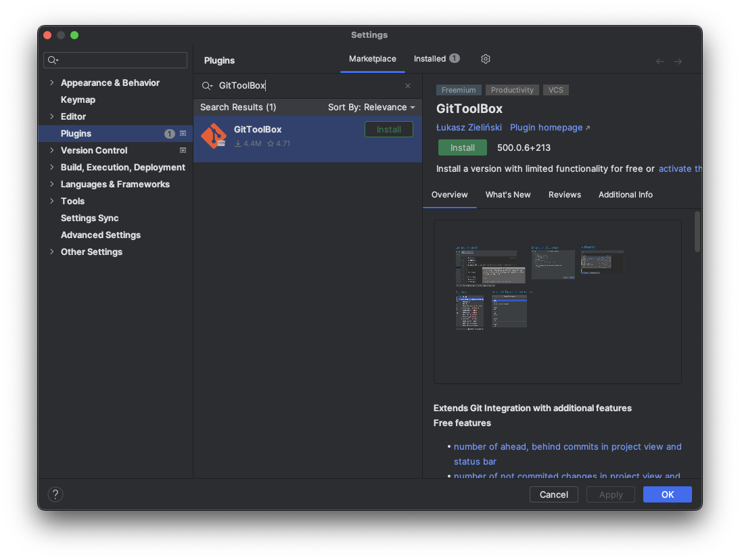
Task: Open the ahead, behind commits feature link
Action: [x=568, y=454]
